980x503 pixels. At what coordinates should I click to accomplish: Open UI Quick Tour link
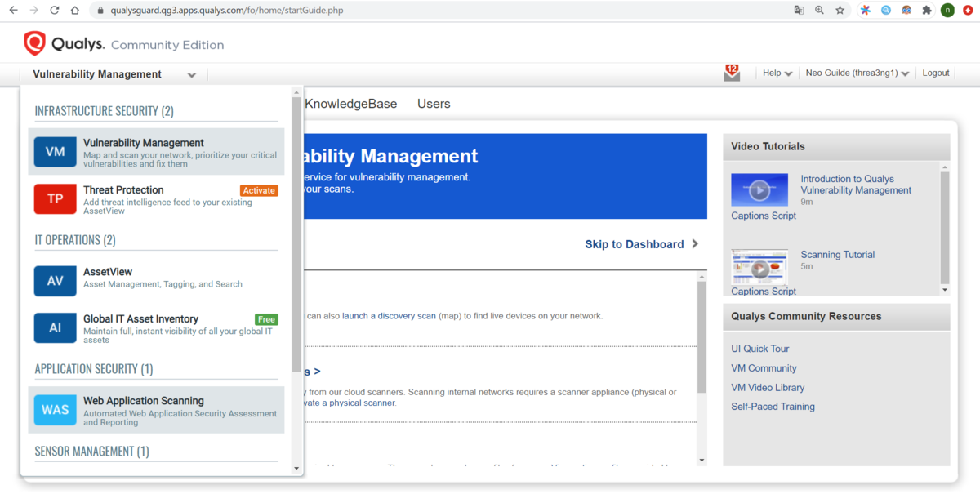click(760, 349)
